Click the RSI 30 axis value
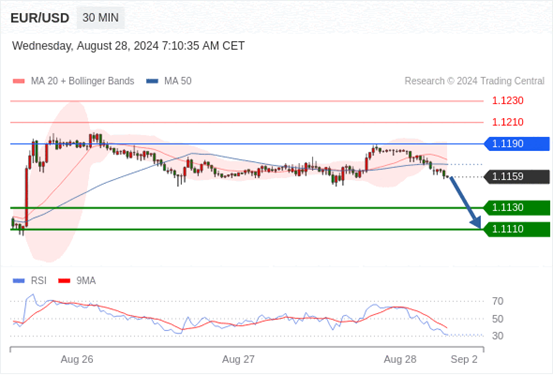The width and height of the screenshot is (553, 375). (498, 336)
